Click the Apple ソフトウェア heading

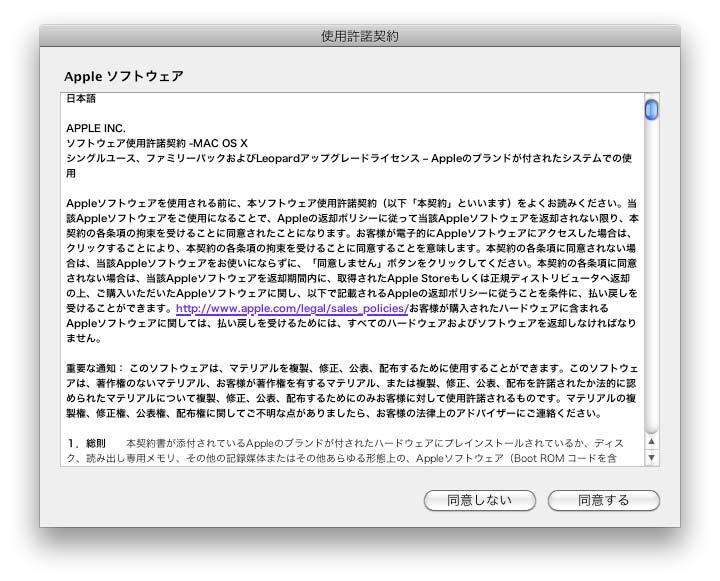pyautogui.click(x=124, y=76)
